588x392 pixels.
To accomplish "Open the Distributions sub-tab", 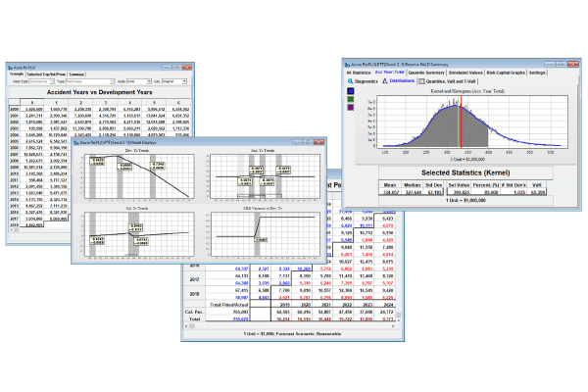I will point(398,81).
